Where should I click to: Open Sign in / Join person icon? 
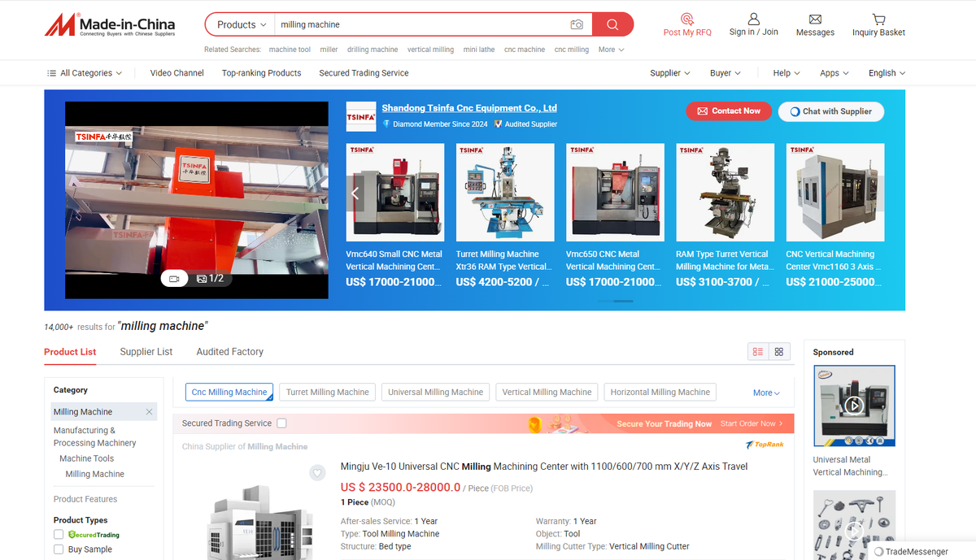[x=753, y=19]
